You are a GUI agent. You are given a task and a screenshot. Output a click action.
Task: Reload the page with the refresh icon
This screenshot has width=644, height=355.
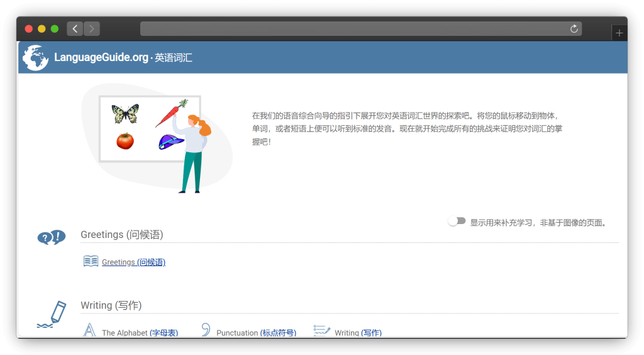click(x=574, y=29)
